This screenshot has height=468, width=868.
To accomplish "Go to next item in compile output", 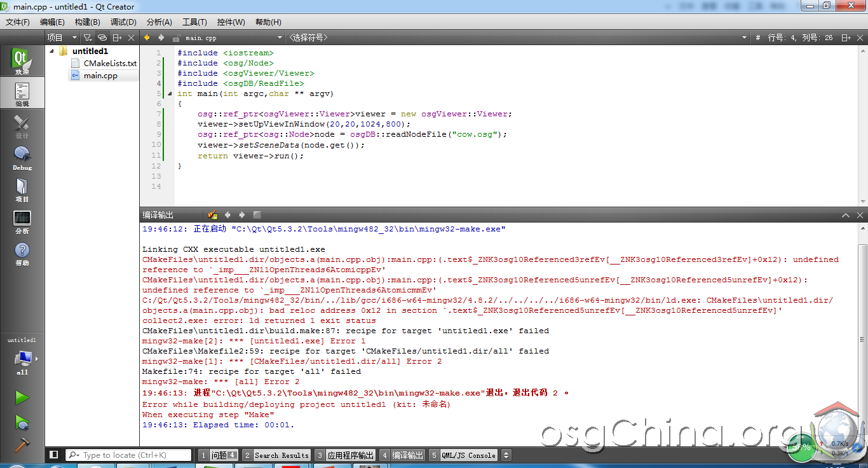I will coord(241,215).
